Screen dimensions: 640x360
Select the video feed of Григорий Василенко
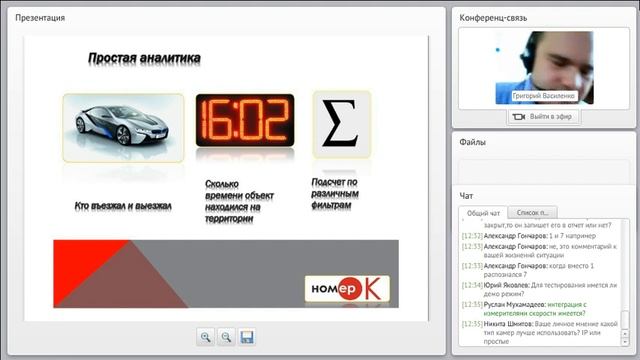pos(544,68)
